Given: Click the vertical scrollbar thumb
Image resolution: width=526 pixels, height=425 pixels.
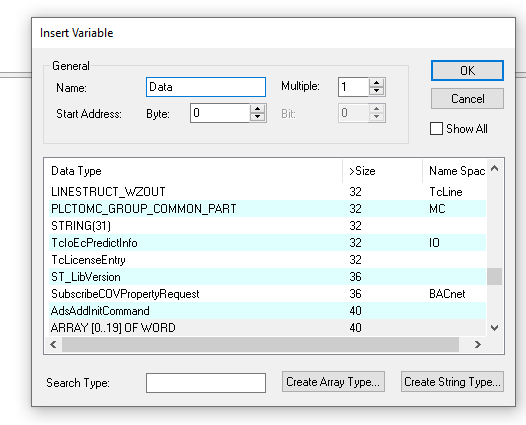Looking at the screenshot, I should coord(494,276).
